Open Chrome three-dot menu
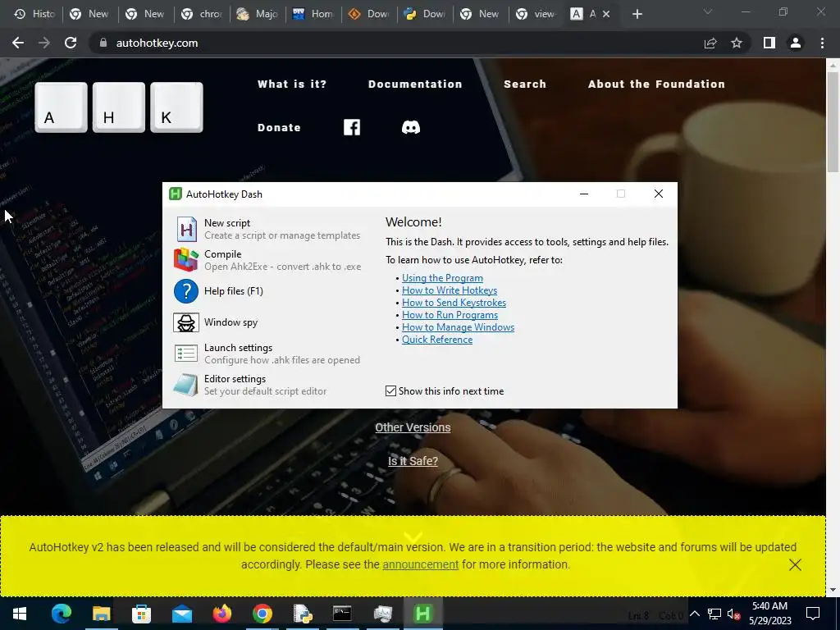 click(822, 43)
